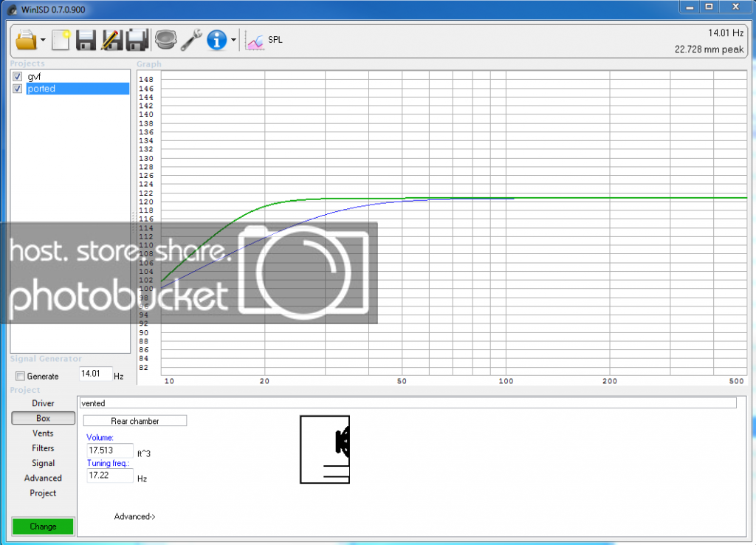
Task: Click the blue info icon
Action: [x=216, y=40]
